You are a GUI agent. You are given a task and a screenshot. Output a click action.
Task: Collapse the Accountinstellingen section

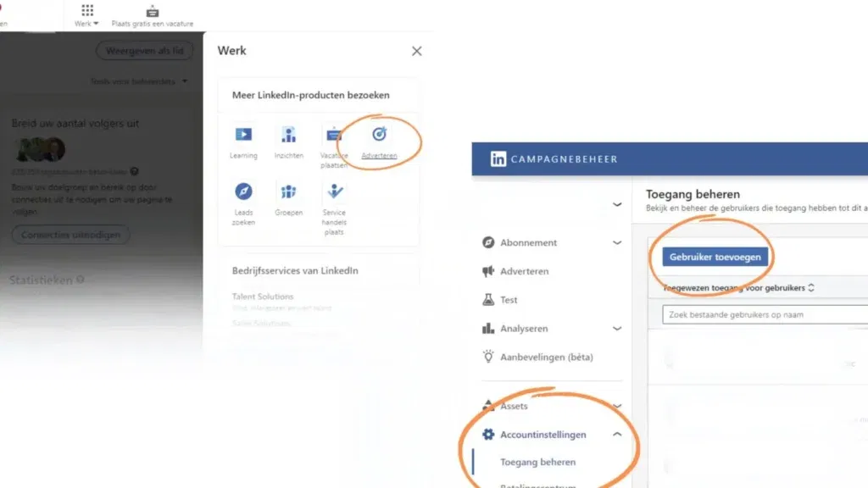617,435
